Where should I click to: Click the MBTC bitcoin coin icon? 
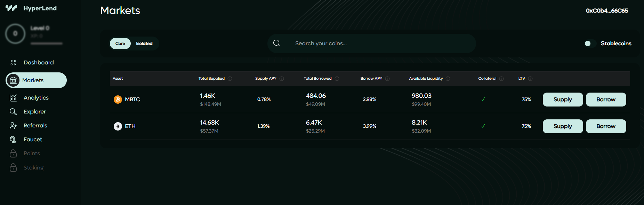click(118, 100)
